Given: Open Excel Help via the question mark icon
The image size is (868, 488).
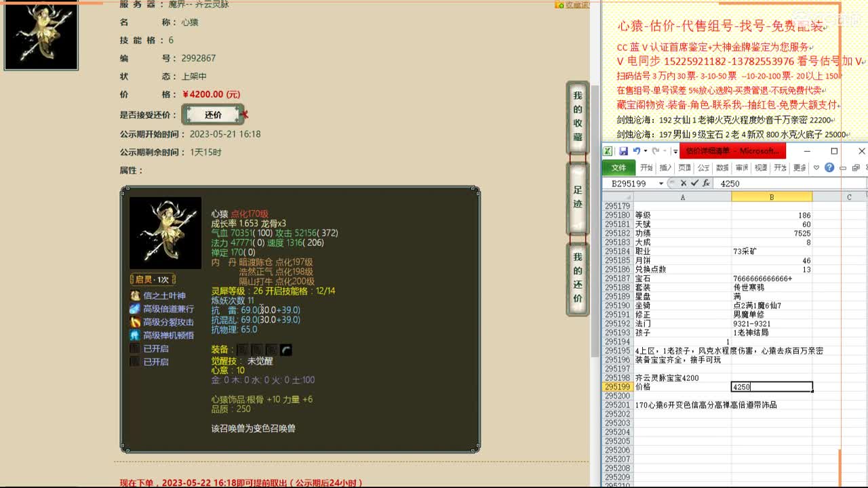Looking at the screenshot, I should (x=829, y=168).
